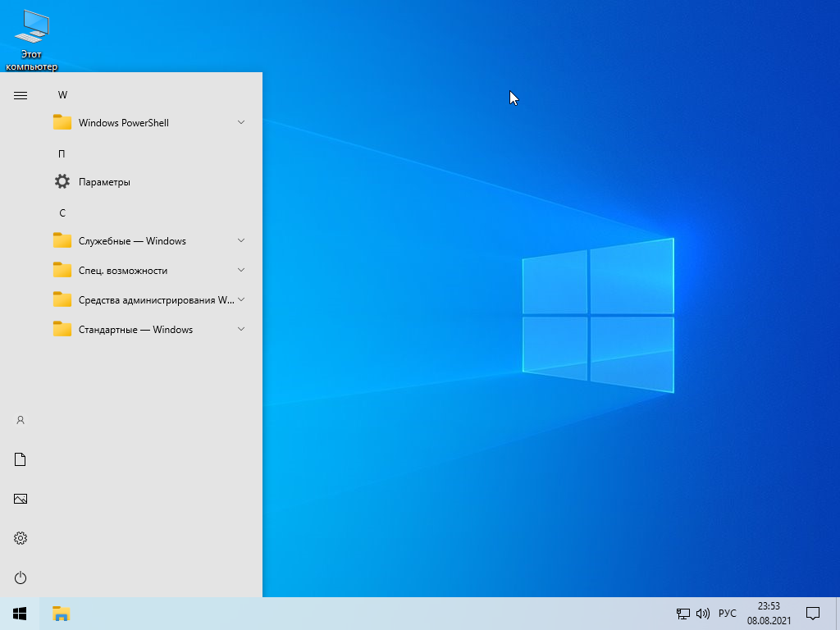Click the Windows Start button
The width and height of the screenshot is (840, 630).
tap(20, 614)
